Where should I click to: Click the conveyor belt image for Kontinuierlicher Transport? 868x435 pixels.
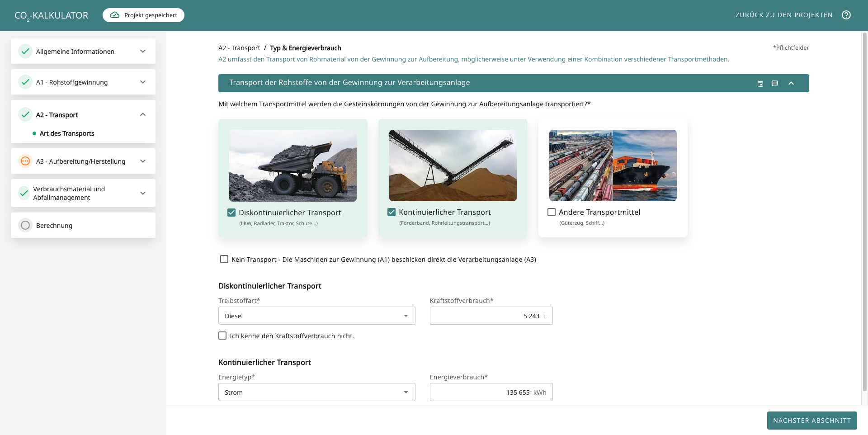click(453, 165)
